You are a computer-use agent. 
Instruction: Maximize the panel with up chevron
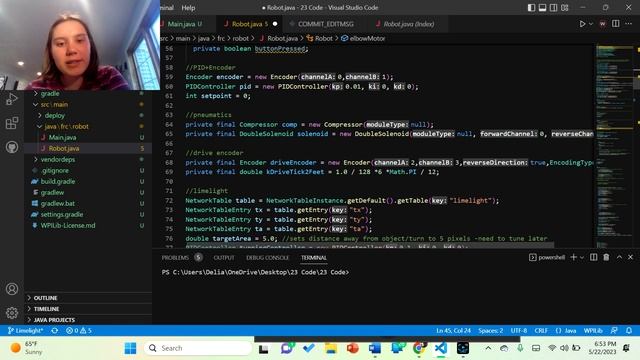619,257
